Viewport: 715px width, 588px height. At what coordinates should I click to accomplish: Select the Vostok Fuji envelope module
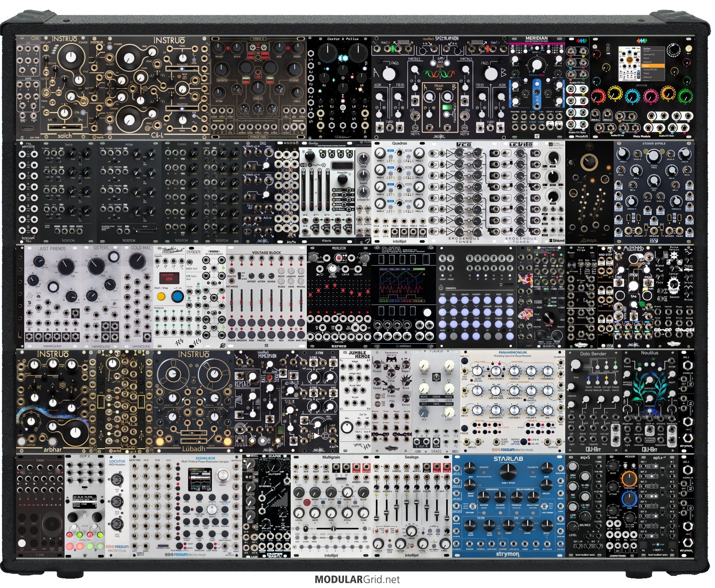click(x=222, y=192)
